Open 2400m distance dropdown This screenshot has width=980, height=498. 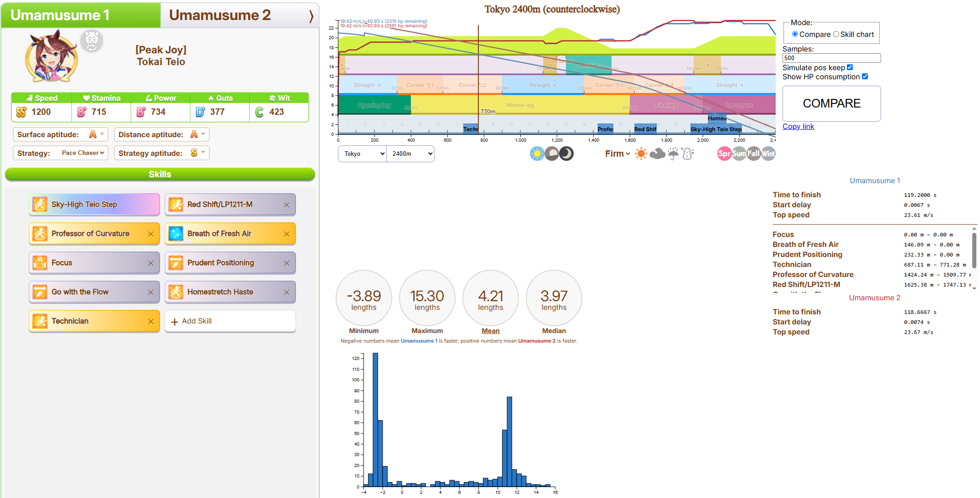coord(410,154)
